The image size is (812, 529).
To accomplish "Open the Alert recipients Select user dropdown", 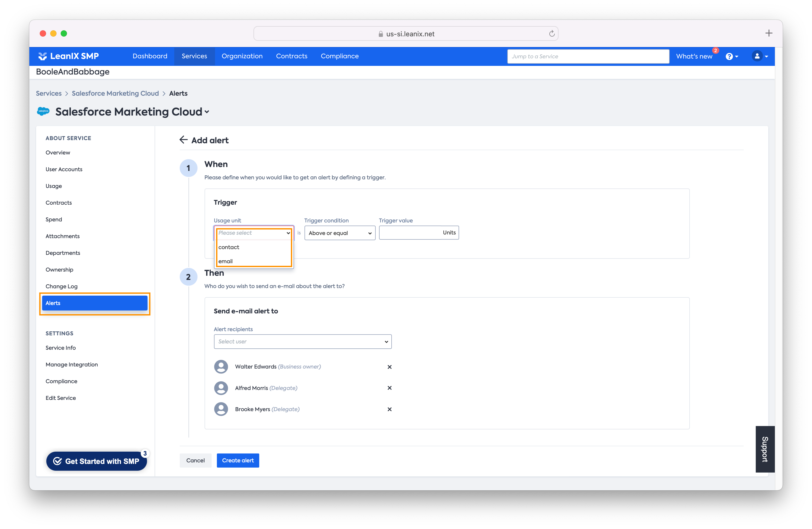I will pos(303,341).
